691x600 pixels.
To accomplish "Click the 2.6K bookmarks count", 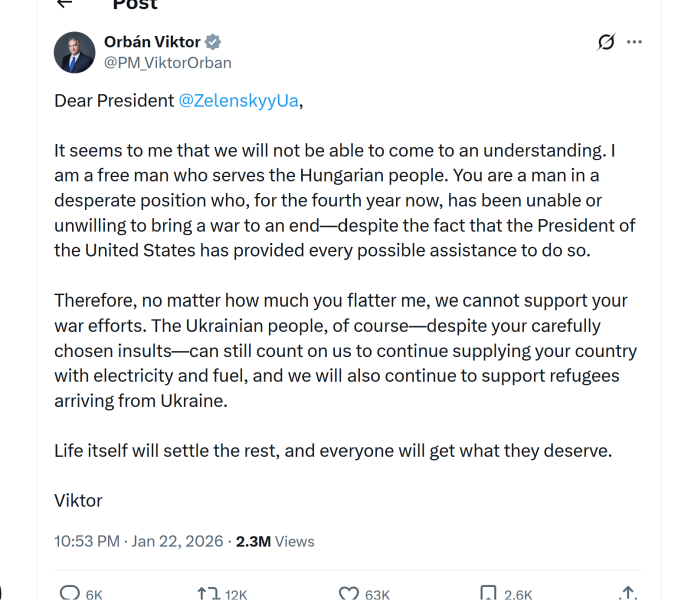I will 518,594.
